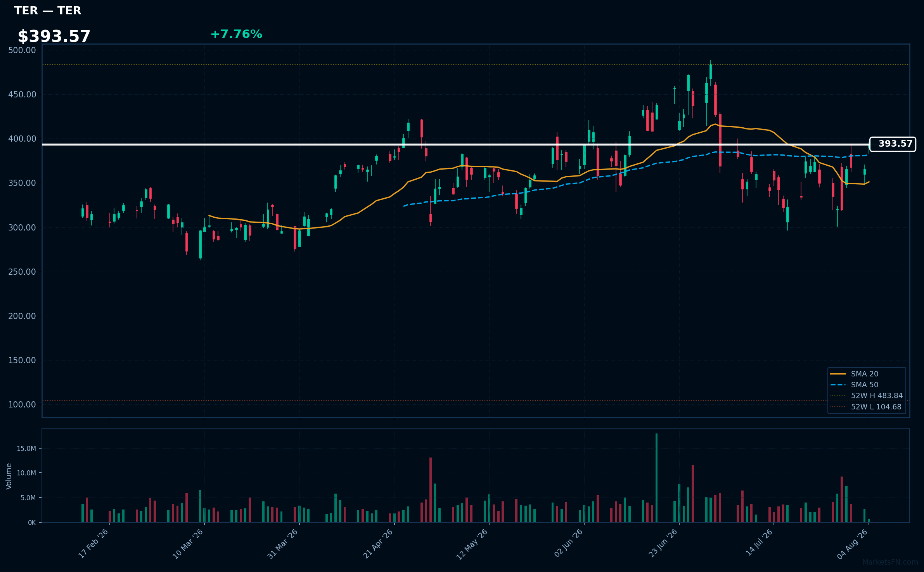The width and height of the screenshot is (924, 572).
Task: Click the 100.00 price axis label
Action: pos(22,404)
